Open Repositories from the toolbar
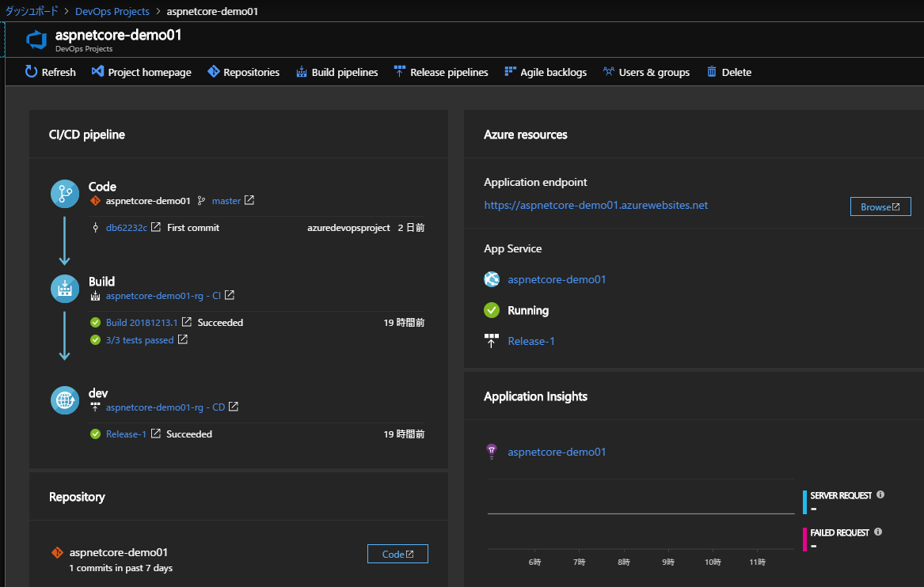Screen dimensions: 924x587 click(243, 72)
